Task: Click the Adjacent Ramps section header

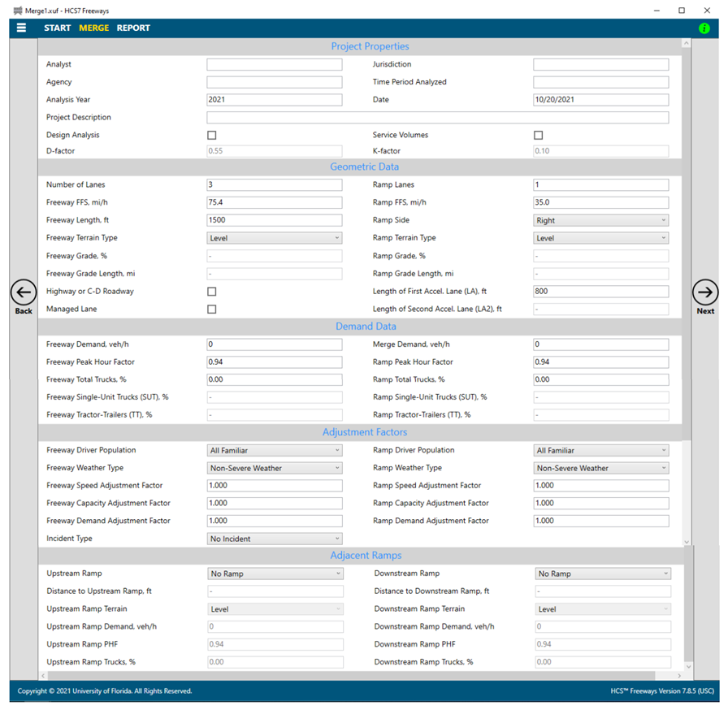Action: 366,555
